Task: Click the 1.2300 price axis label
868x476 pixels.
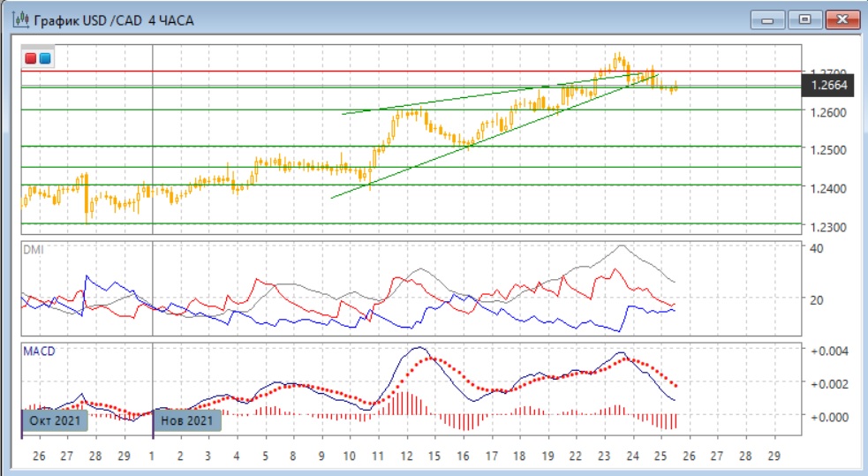Action: pyautogui.click(x=827, y=226)
